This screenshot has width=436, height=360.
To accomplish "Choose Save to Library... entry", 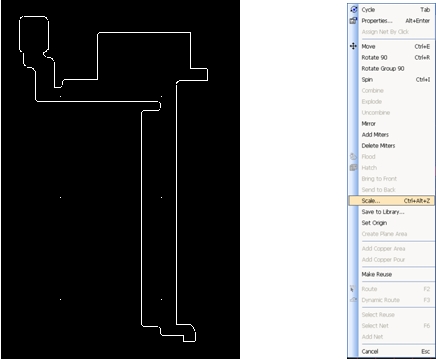I will pos(392,212).
